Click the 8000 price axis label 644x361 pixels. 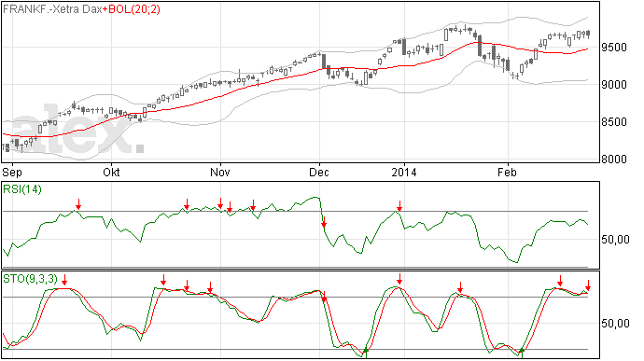click(x=614, y=159)
